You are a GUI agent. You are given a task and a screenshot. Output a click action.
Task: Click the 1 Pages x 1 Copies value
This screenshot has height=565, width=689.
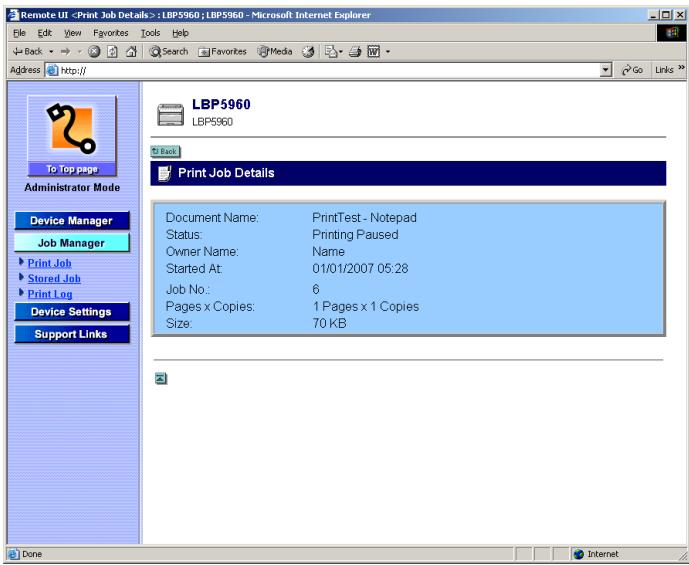click(366, 307)
